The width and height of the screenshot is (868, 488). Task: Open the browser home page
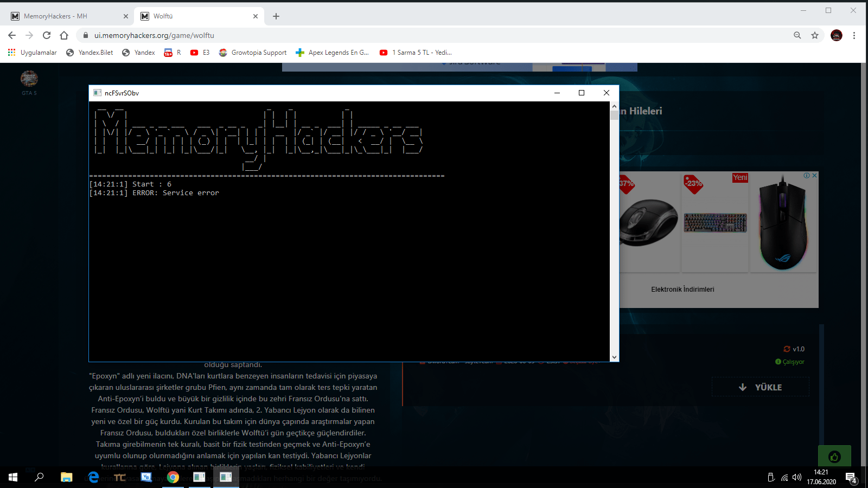(x=64, y=35)
